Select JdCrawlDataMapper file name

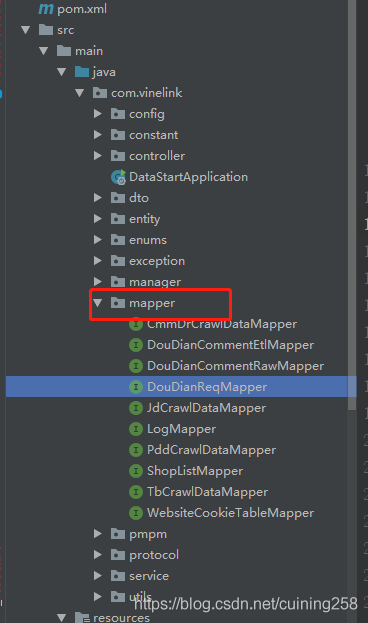coord(206,408)
